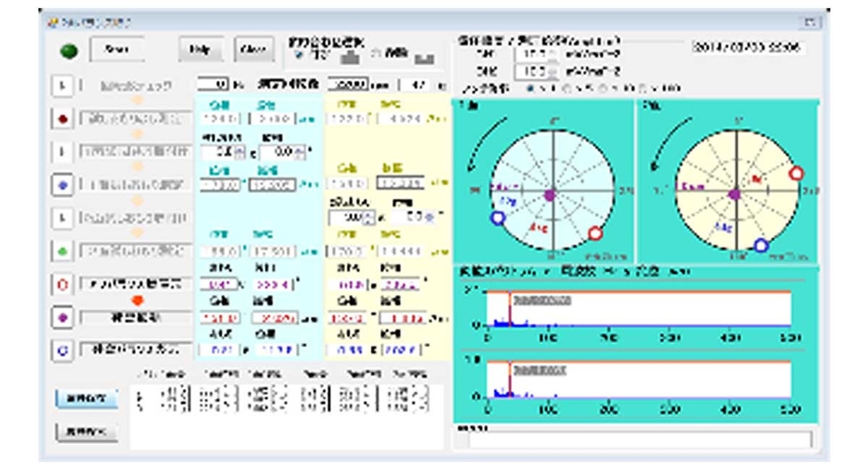Image resolution: width=868 pixels, height=470 pixels.
Task: Click the blue ring step button
Action: [x=63, y=350]
